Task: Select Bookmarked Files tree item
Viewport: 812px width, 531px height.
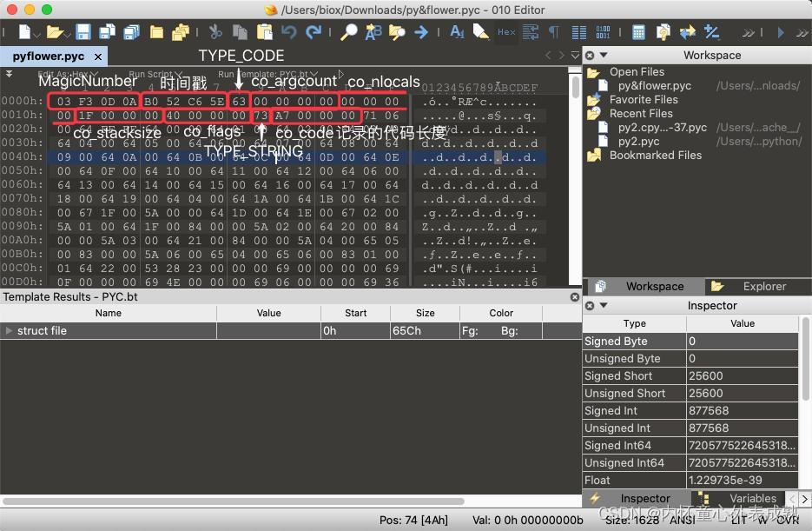Action: [655, 156]
